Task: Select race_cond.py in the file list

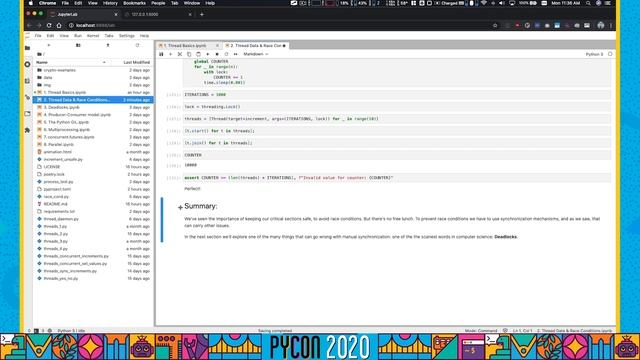Action: pyautogui.click(x=93, y=196)
